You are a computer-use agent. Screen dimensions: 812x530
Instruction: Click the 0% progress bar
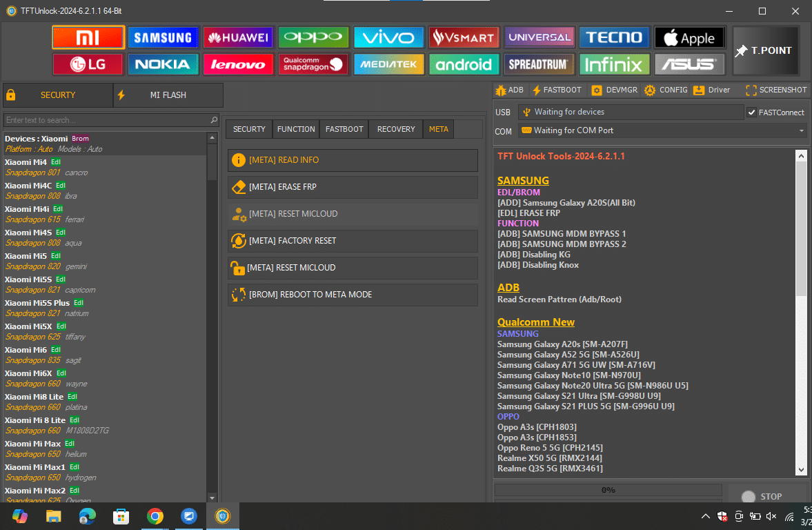(x=608, y=491)
